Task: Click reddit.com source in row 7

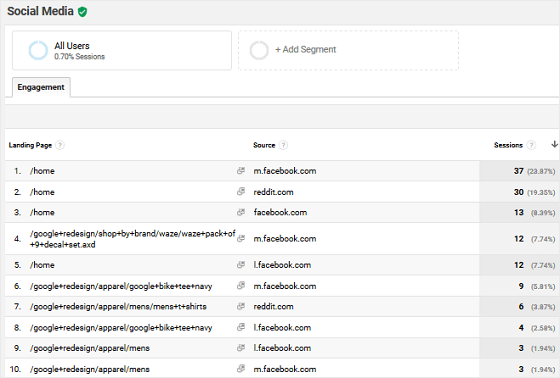Action: point(273,306)
